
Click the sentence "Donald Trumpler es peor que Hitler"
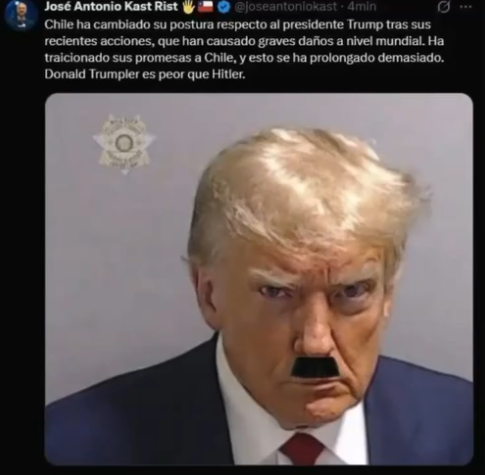click(x=145, y=74)
